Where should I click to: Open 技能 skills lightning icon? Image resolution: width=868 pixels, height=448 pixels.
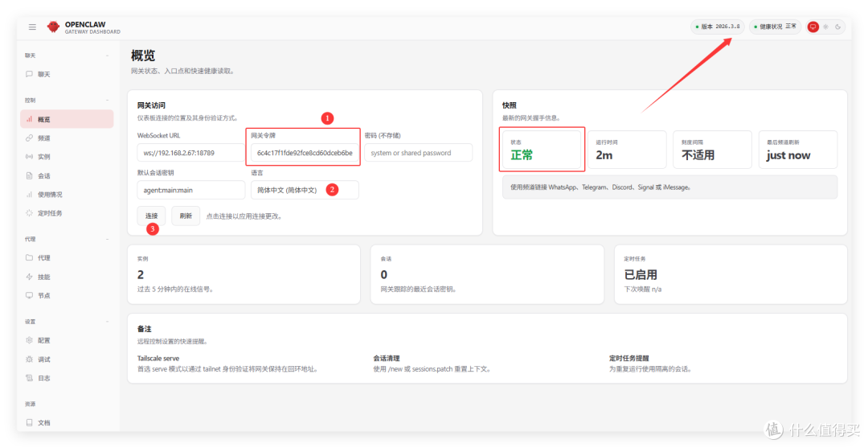pos(30,277)
